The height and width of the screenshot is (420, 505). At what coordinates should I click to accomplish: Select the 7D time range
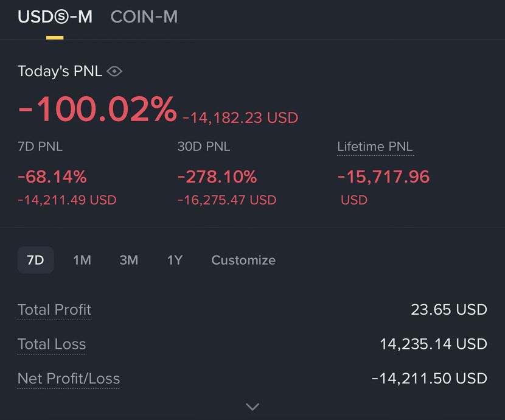pyautogui.click(x=36, y=260)
